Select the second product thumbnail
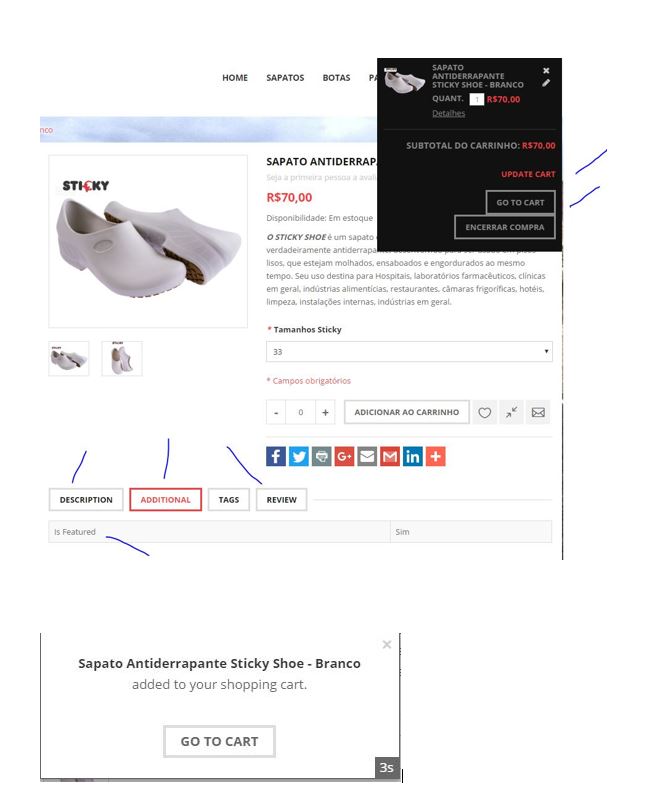Image resolution: width=654 pixels, height=810 pixels. click(x=122, y=359)
